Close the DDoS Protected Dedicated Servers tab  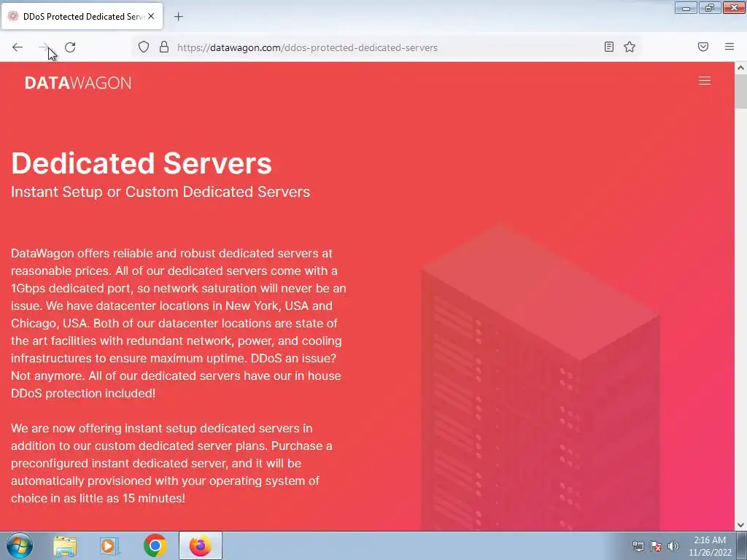(x=151, y=16)
